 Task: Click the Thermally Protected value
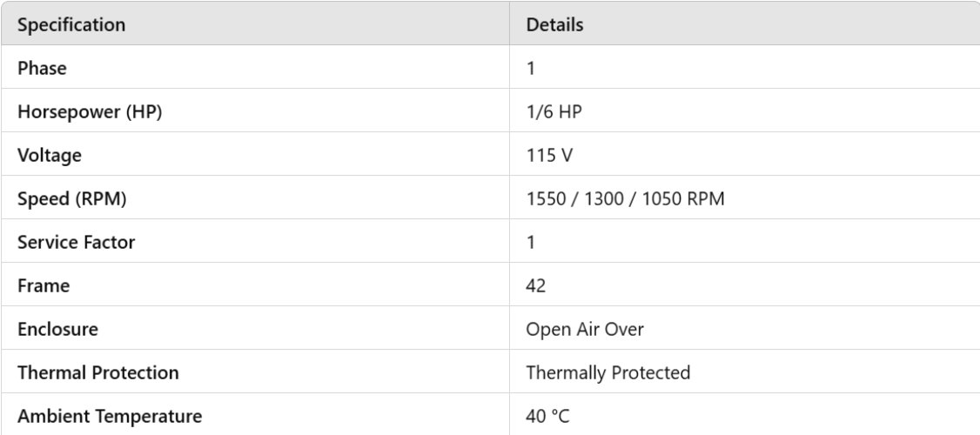(607, 372)
